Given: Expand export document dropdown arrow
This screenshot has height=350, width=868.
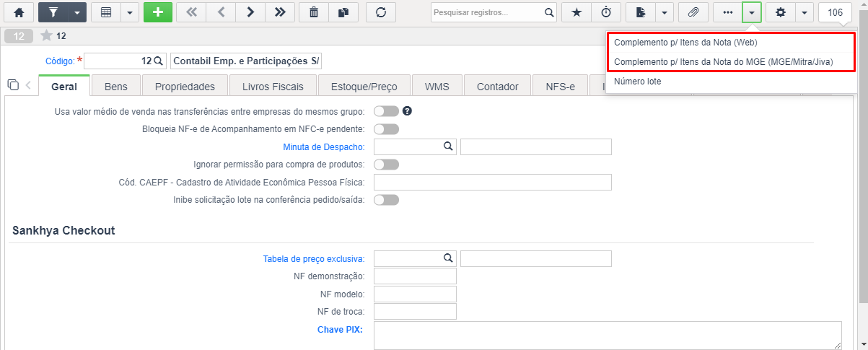Looking at the screenshot, I should point(664,12).
